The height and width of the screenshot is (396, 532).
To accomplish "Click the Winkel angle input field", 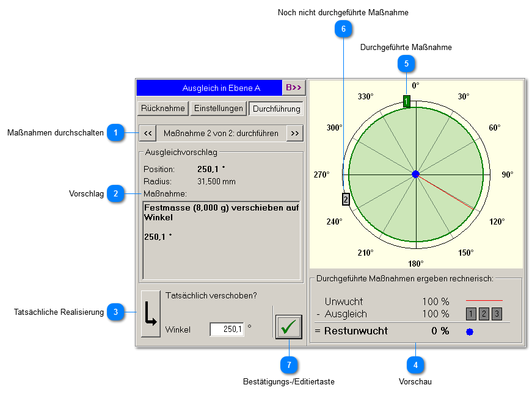I will (227, 329).
